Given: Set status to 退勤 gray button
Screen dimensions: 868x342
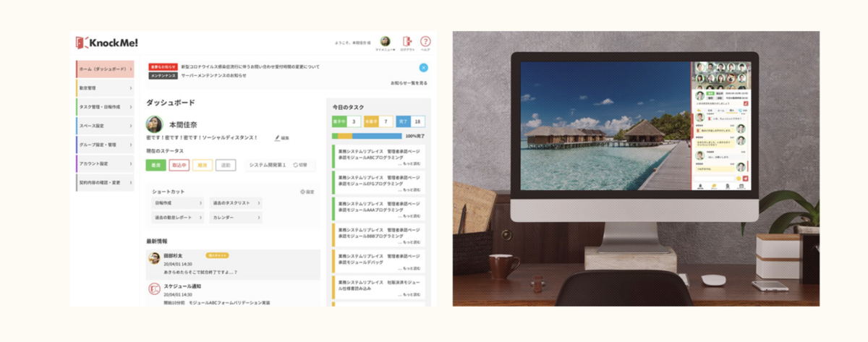Looking at the screenshot, I should 226,165.
